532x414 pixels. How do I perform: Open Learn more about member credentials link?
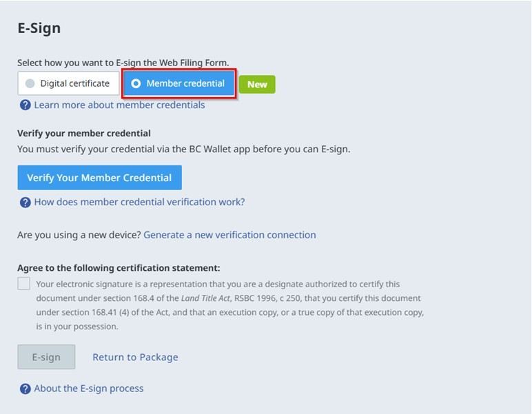coord(119,105)
